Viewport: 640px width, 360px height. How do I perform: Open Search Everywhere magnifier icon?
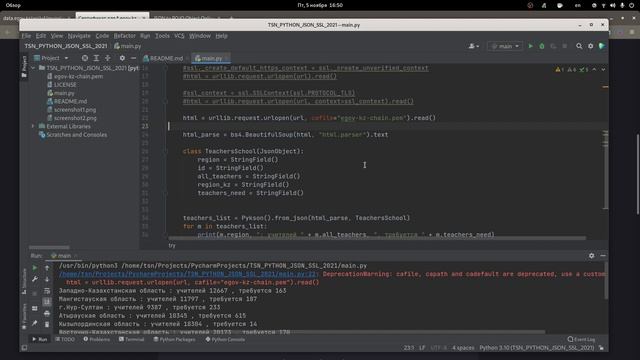[x=579, y=46]
